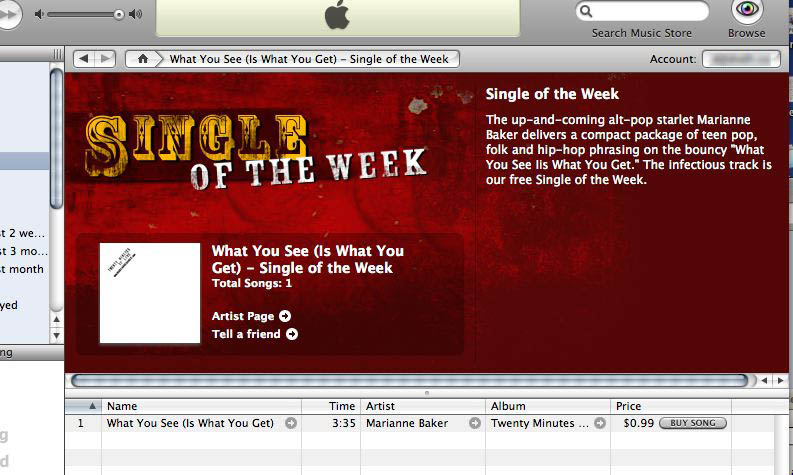793x475 pixels.
Task: Click the arrow next to Artist Page
Action: (285, 316)
